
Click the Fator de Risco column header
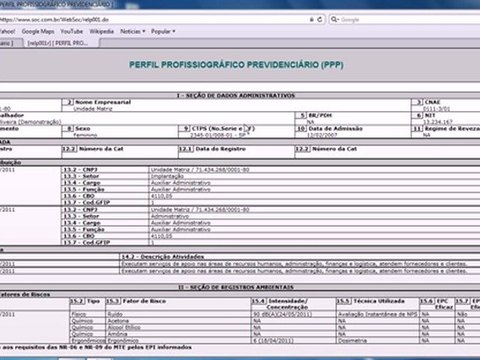click(144, 301)
